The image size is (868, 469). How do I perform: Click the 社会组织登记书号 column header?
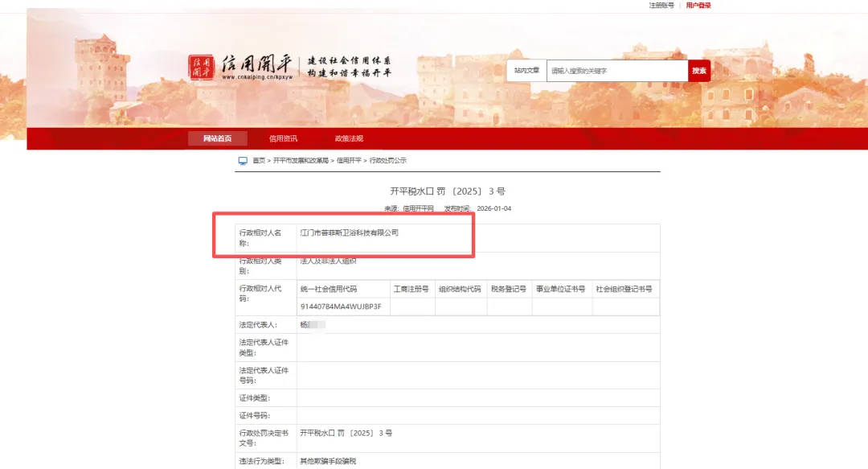[624, 290]
